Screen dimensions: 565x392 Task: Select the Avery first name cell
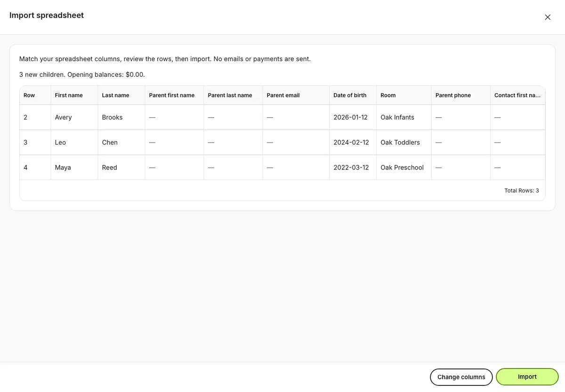[74, 117]
